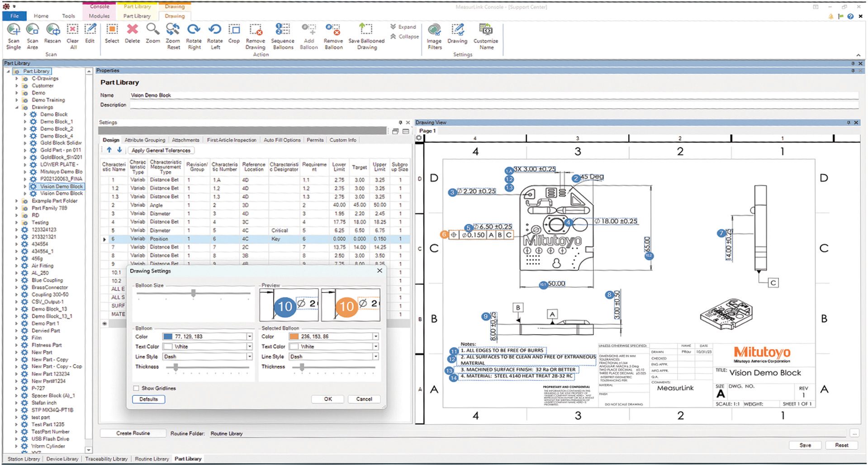Select Gold Block Solidw in tree
The height and width of the screenshot is (465, 868).
pos(61,143)
